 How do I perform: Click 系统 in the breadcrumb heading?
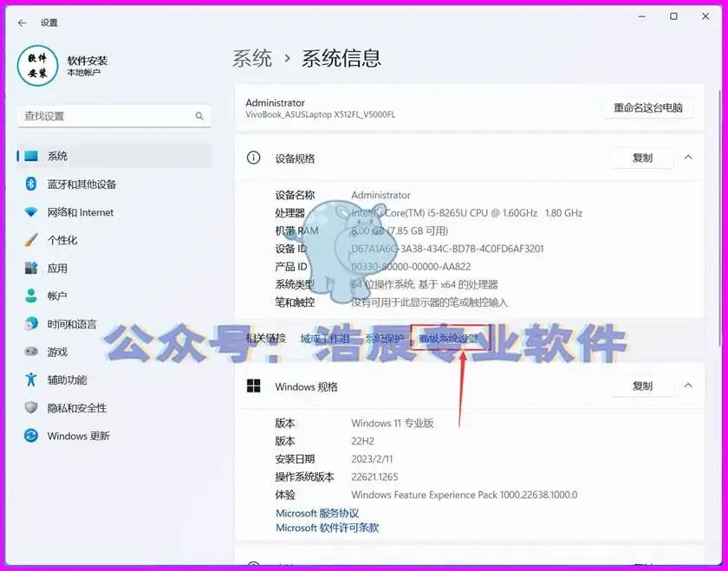point(252,59)
